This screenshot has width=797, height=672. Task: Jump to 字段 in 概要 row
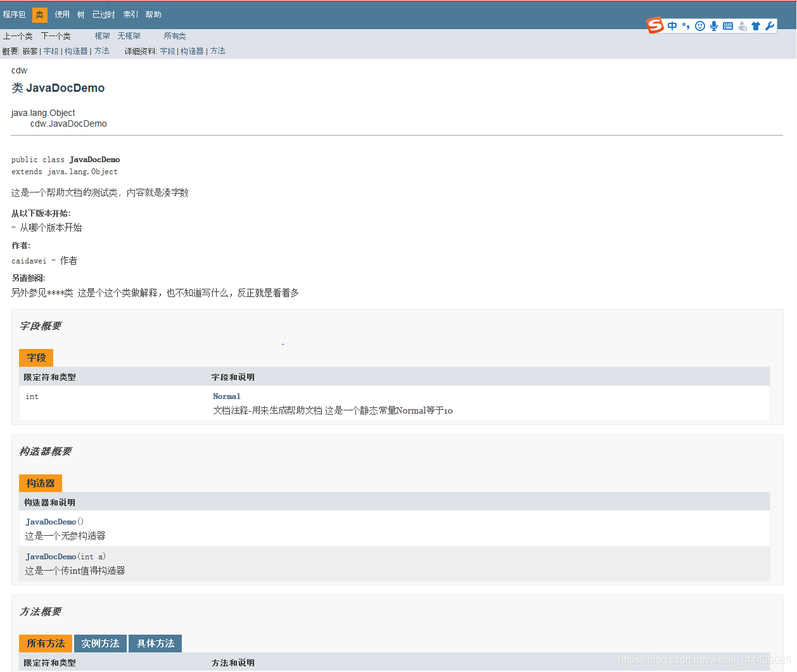(51, 51)
